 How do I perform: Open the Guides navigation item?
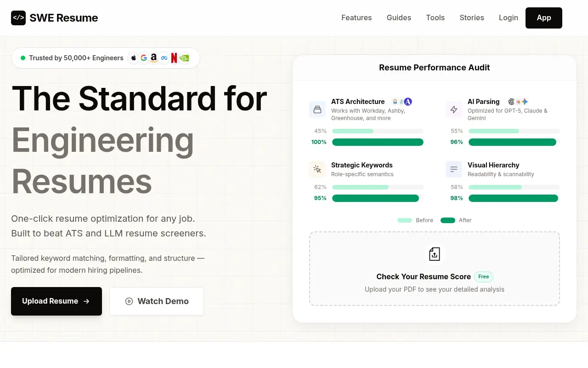point(399,18)
